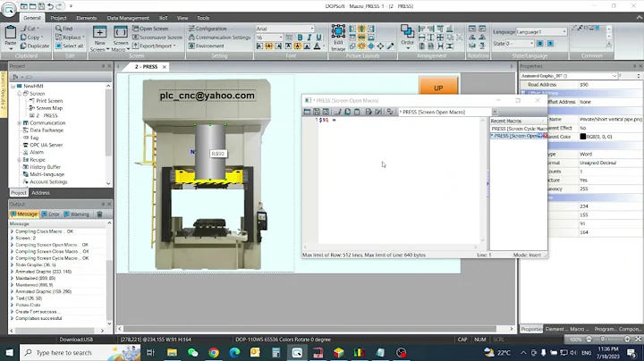Expand the Communication tree node
The image size is (644, 361).
pyautogui.click(x=19, y=123)
